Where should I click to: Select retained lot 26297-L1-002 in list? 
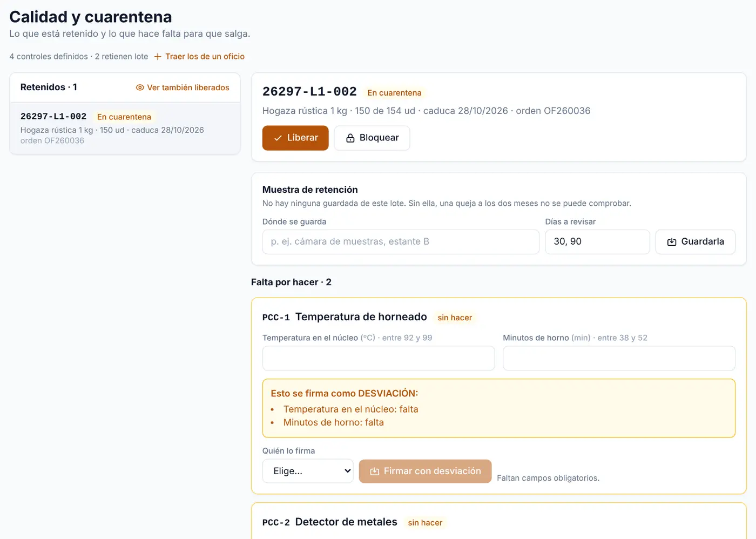[x=125, y=129]
